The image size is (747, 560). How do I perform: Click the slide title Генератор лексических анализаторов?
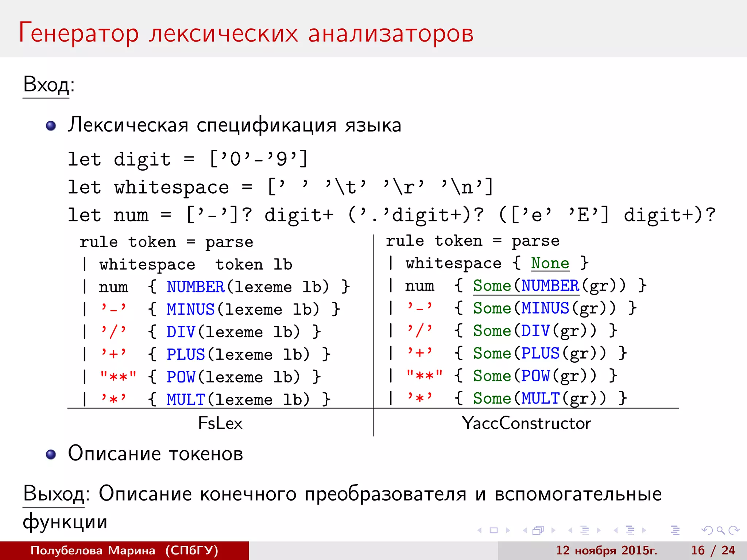(246, 34)
